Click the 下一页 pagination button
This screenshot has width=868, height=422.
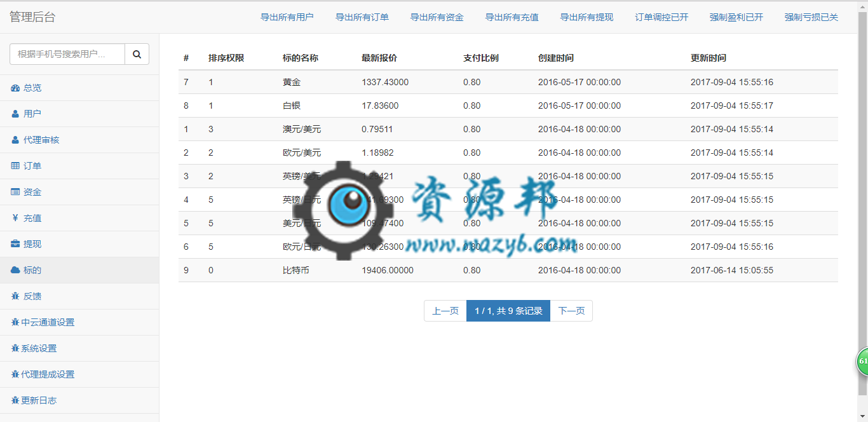pos(571,311)
